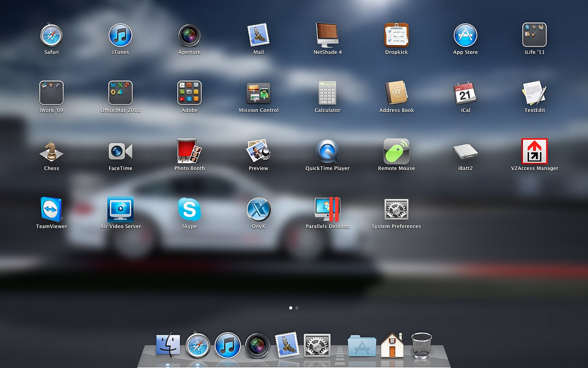Switch to the second Launchpad page dot
The image size is (588, 368).
[297, 308]
